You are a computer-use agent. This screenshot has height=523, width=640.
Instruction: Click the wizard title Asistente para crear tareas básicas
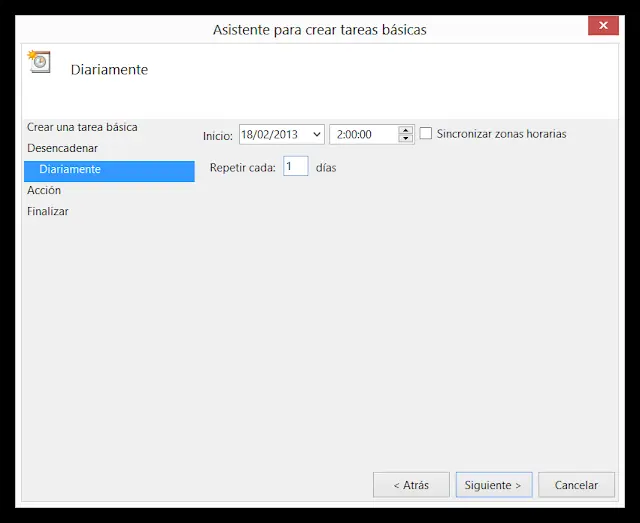(320, 30)
